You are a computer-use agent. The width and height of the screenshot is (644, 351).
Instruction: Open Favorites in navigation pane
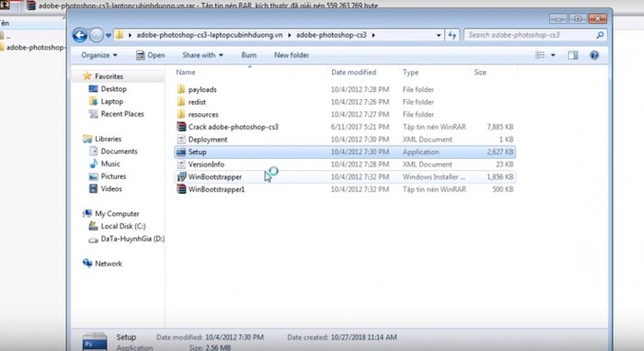(103, 76)
